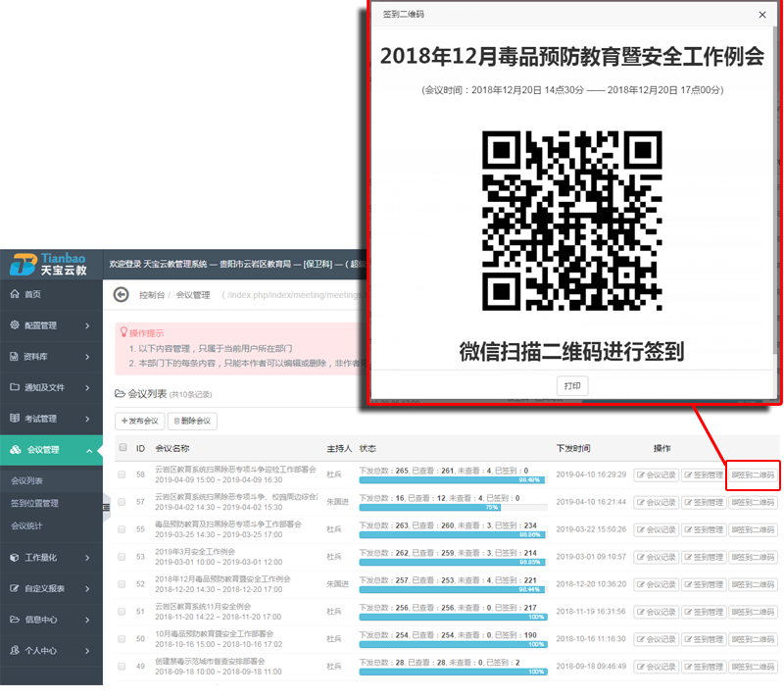Close the 签到二维码 dialog

click(762, 15)
